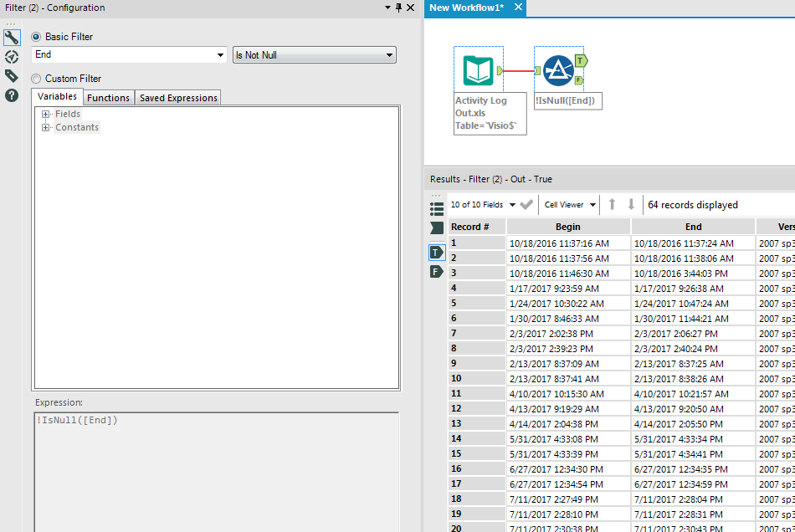This screenshot has width=795, height=532.
Task: Select the Activity Log Out.xls annotation
Action: (490, 113)
